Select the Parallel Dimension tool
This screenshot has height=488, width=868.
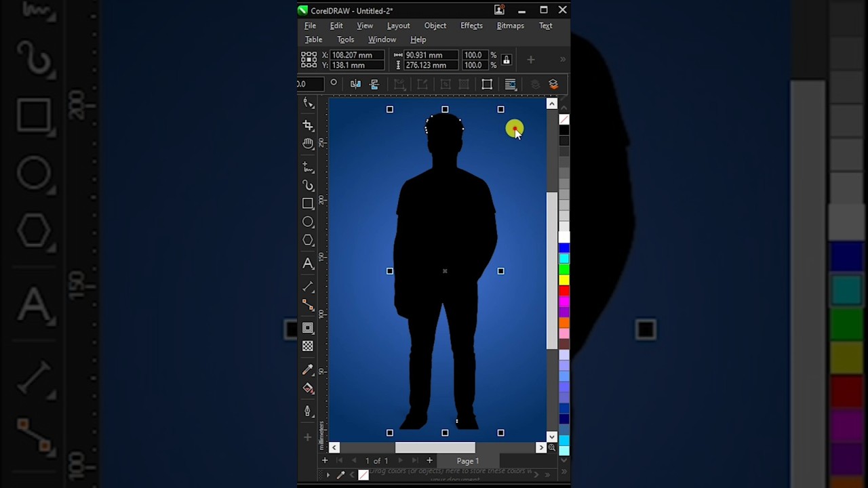pyautogui.click(x=308, y=287)
